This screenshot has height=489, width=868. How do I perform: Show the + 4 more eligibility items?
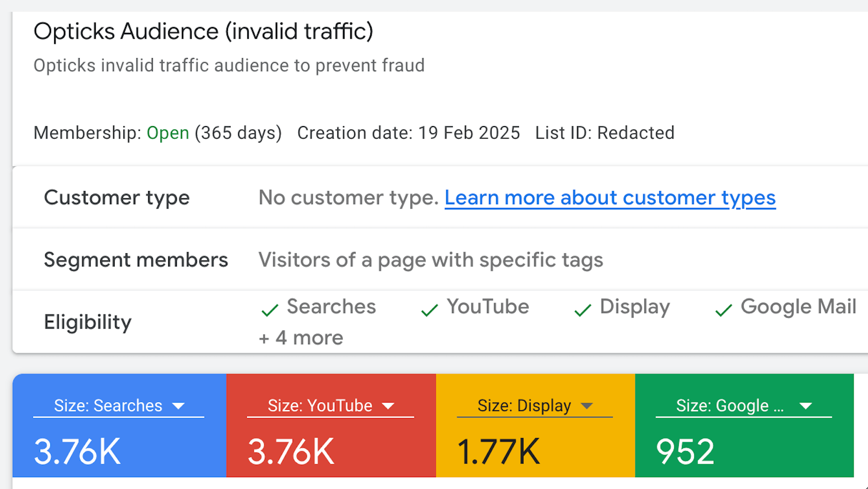coord(301,338)
